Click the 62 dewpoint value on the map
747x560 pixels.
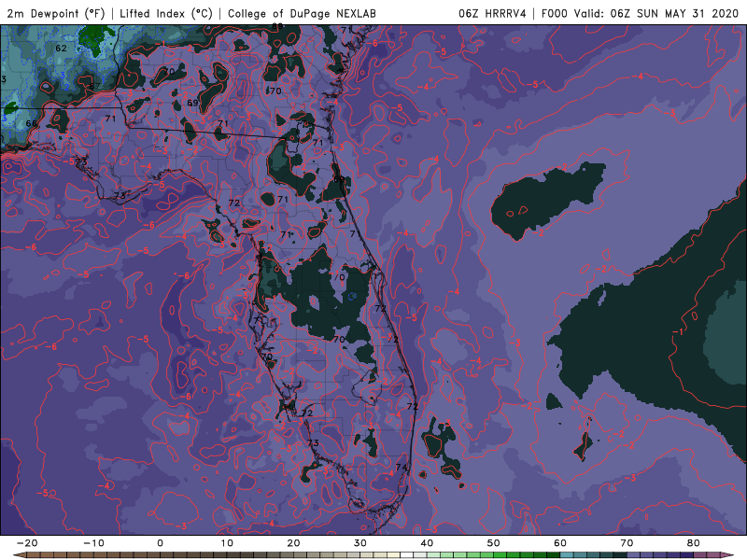click(x=61, y=49)
